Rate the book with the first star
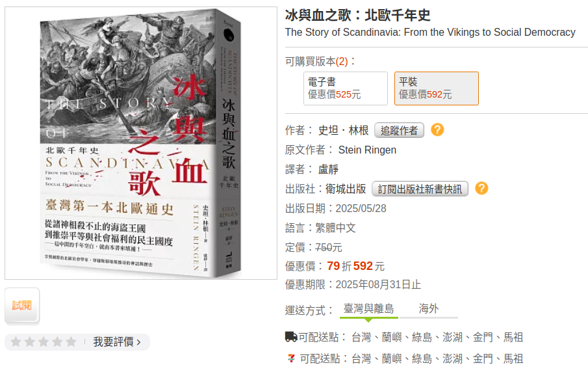This screenshot has height=389, width=588. coord(16,342)
